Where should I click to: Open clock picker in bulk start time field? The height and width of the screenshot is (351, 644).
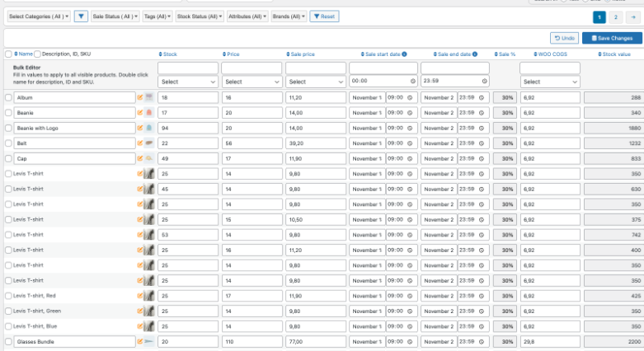tap(413, 82)
